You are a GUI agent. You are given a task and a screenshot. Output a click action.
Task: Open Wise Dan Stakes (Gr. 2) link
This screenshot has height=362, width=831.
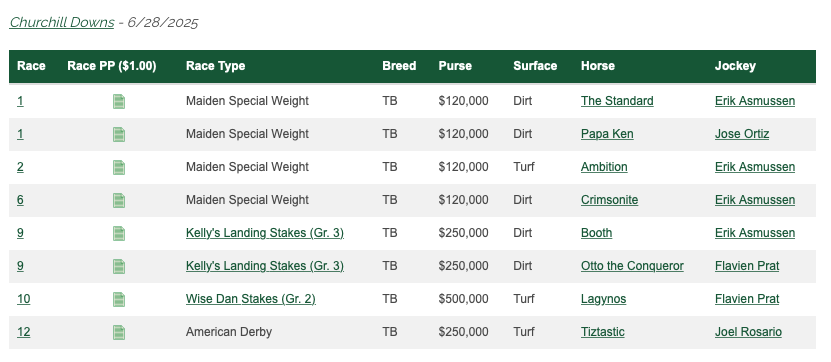point(251,299)
